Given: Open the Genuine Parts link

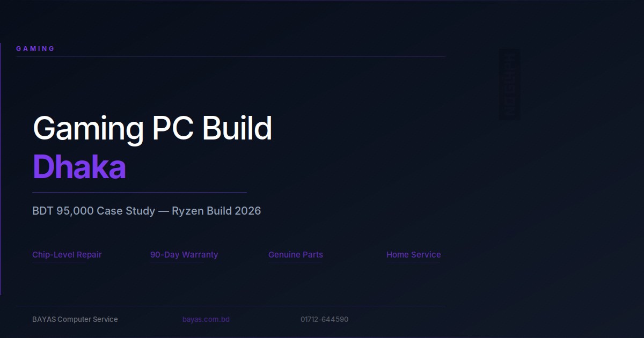Looking at the screenshot, I should click(x=296, y=255).
